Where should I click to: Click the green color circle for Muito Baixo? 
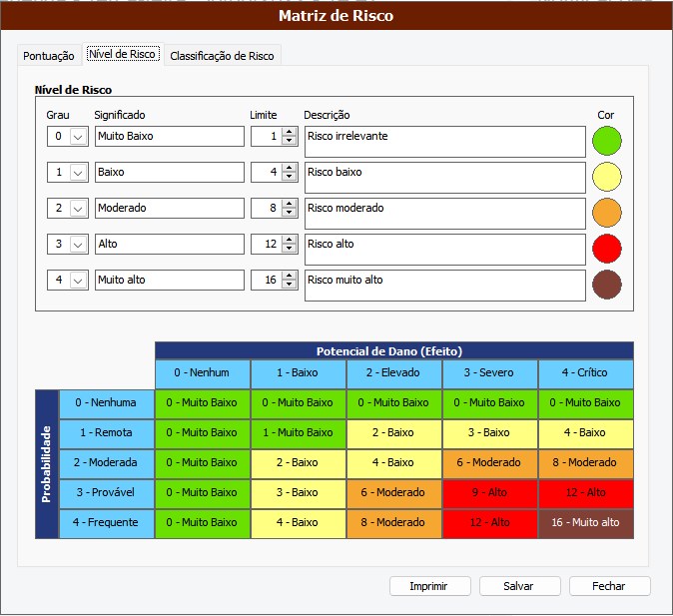[x=606, y=141]
